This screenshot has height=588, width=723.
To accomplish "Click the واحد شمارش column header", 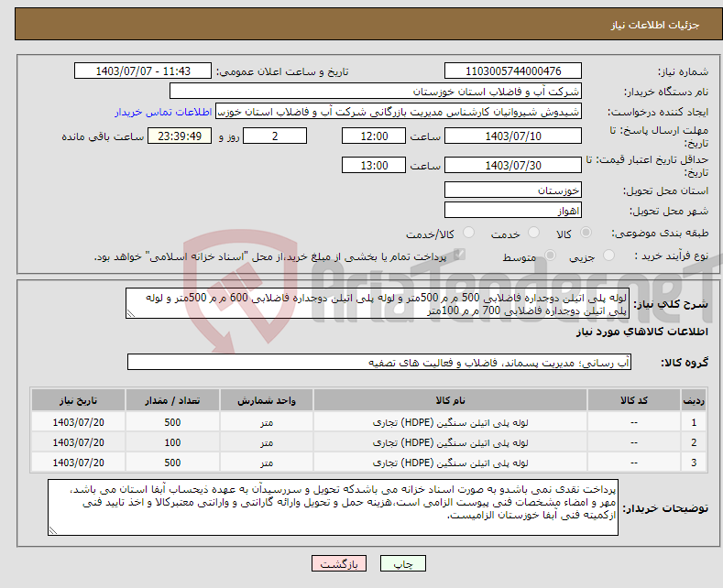I will [x=267, y=400].
